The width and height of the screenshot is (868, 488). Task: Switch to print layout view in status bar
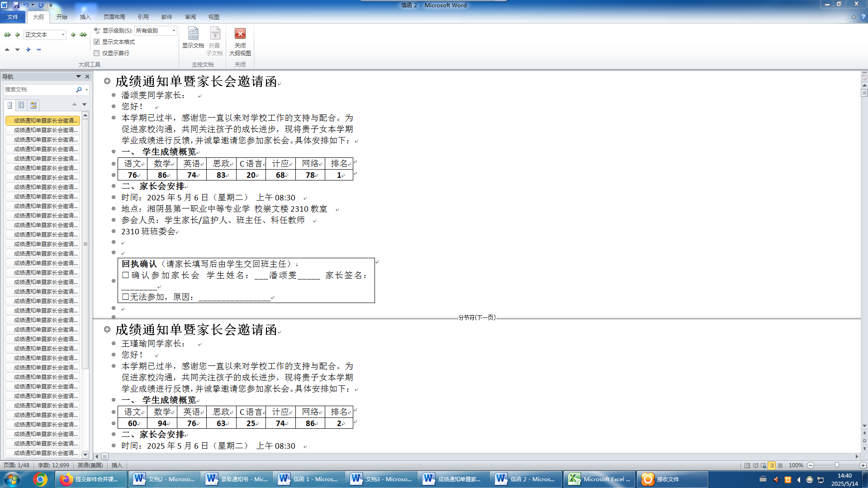747,465
